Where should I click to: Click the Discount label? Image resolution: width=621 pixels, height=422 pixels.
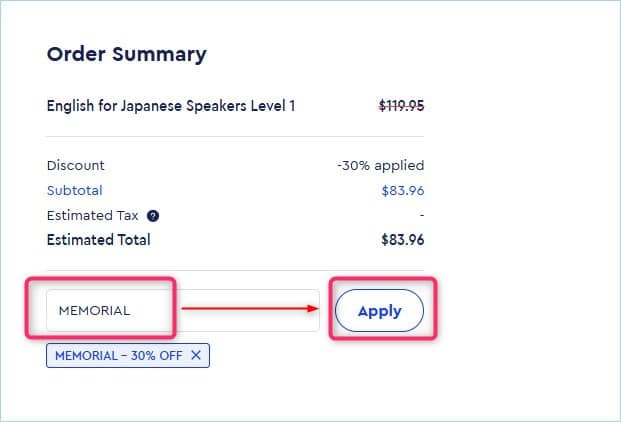coord(76,165)
